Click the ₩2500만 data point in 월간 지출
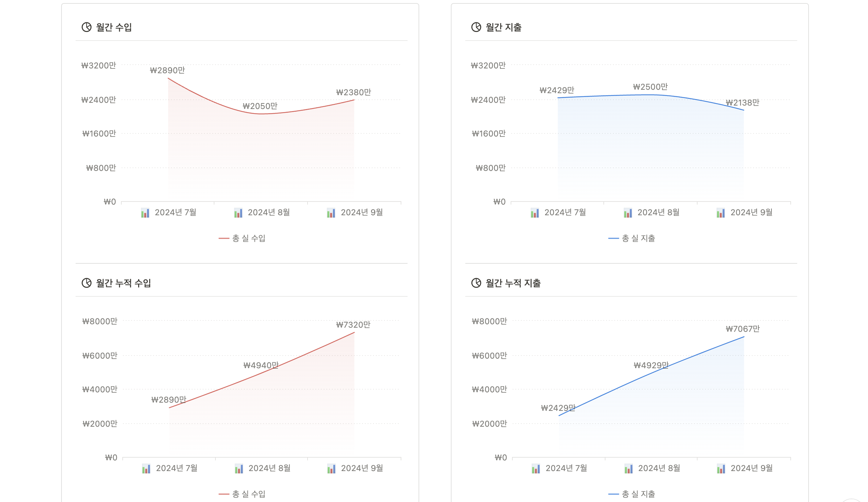 click(650, 95)
